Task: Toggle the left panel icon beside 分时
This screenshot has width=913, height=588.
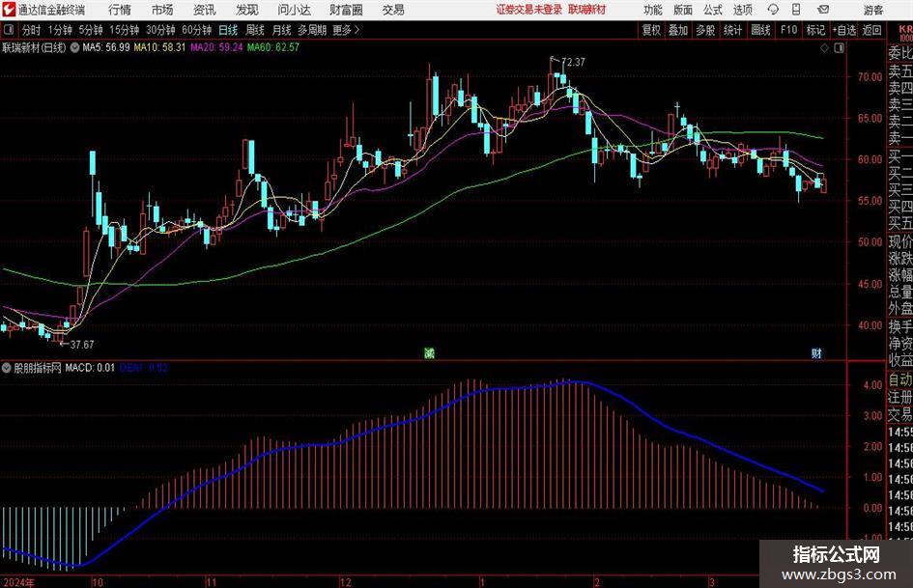Action: tap(9, 30)
